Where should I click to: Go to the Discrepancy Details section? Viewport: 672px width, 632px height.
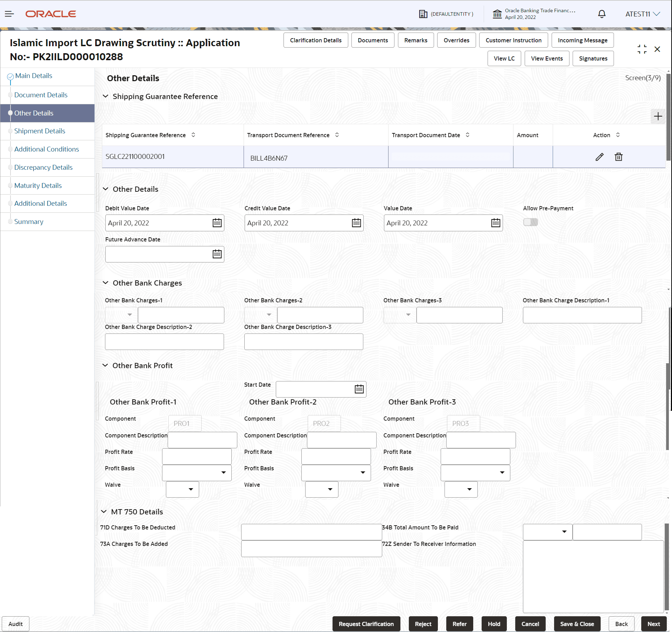point(43,167)
